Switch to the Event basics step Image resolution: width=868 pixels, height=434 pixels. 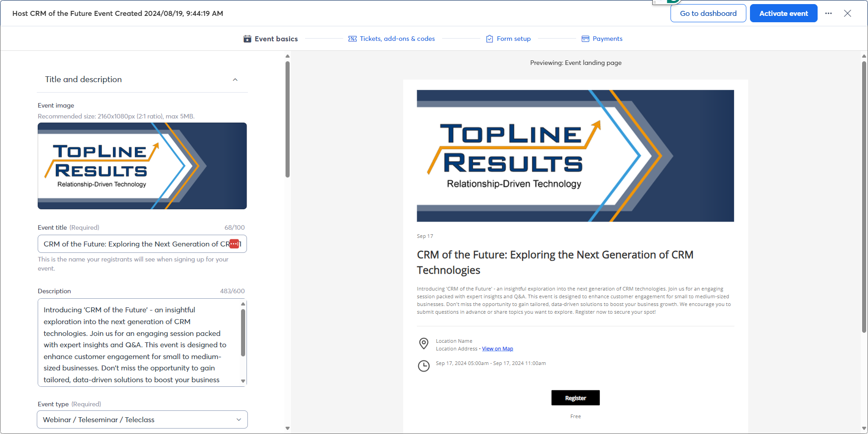(x=271, y=39)
